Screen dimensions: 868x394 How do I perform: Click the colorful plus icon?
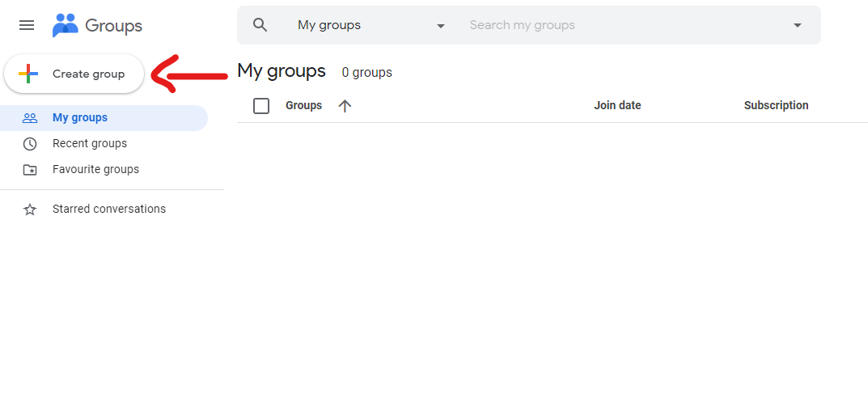point(28,74)
